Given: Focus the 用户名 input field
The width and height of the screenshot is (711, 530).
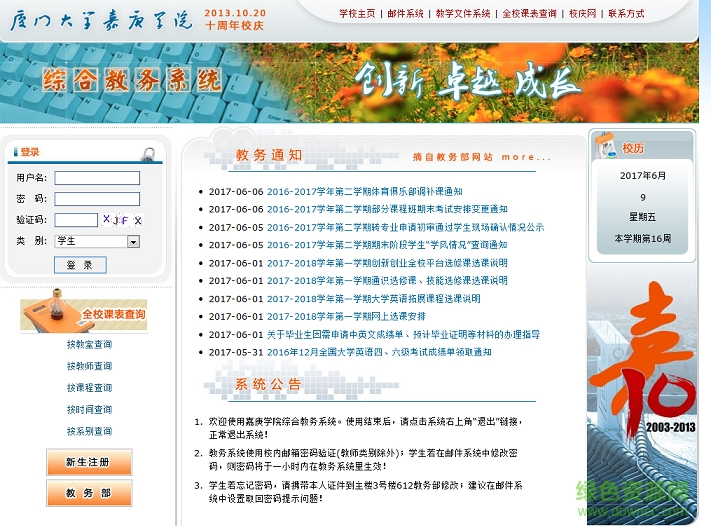Looking at the screenshot, I should point(97,178).
